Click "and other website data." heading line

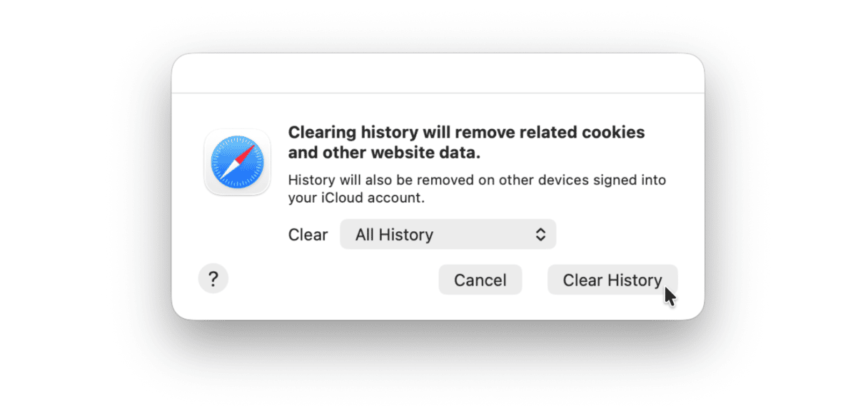click(x=384, y=152)
